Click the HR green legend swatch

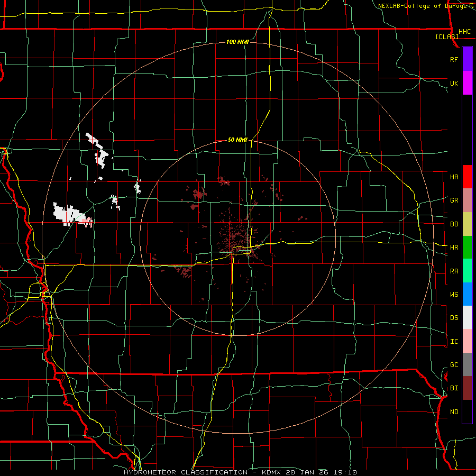(467, 248)
